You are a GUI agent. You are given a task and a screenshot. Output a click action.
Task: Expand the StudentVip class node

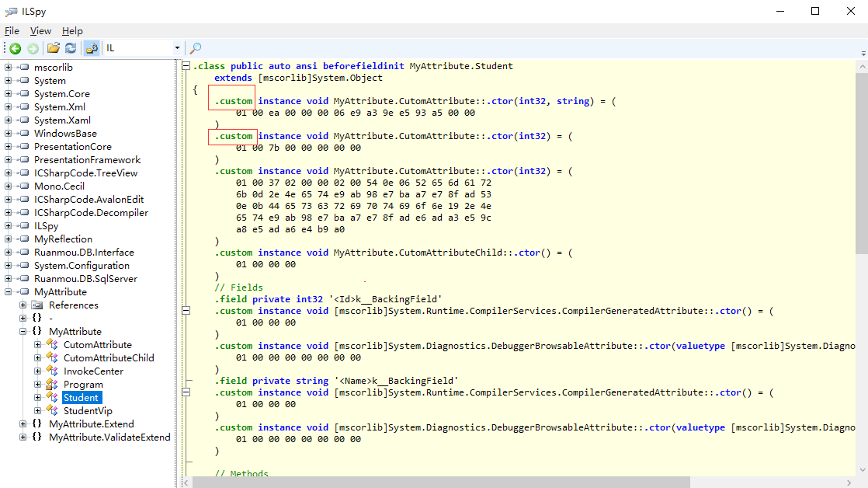[38, 410]
